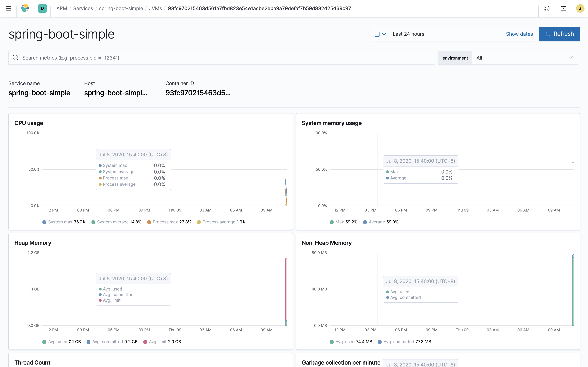Navigate to JVMs breadcrumb

155,9
